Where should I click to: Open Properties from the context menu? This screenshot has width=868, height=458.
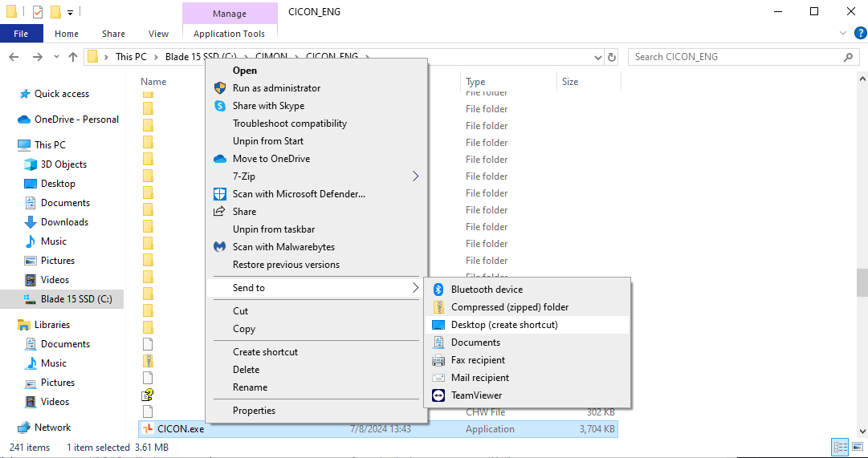tap(254, 411)
